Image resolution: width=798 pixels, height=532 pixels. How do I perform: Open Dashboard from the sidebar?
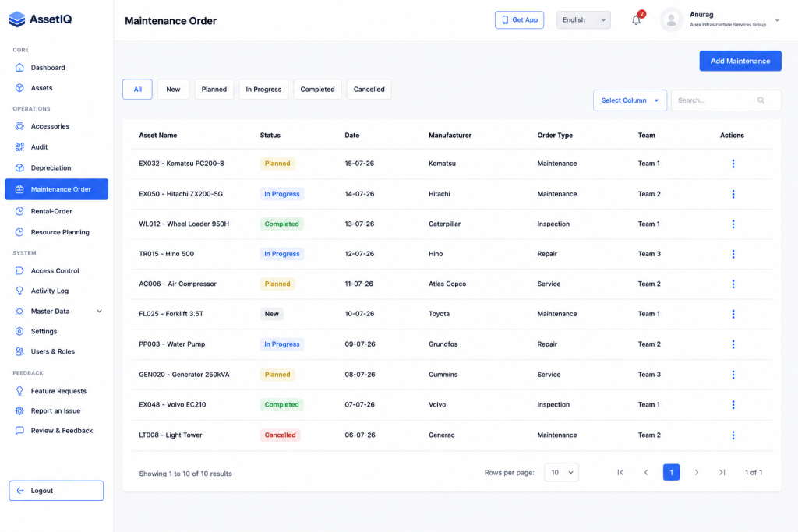coord(48,68)
